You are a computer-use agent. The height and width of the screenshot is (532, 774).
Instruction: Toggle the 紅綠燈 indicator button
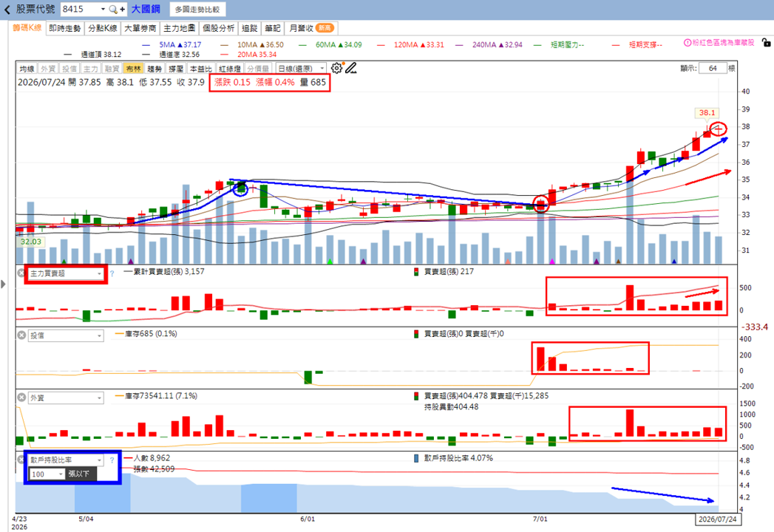pyautogui.click(x=229, y=69)
